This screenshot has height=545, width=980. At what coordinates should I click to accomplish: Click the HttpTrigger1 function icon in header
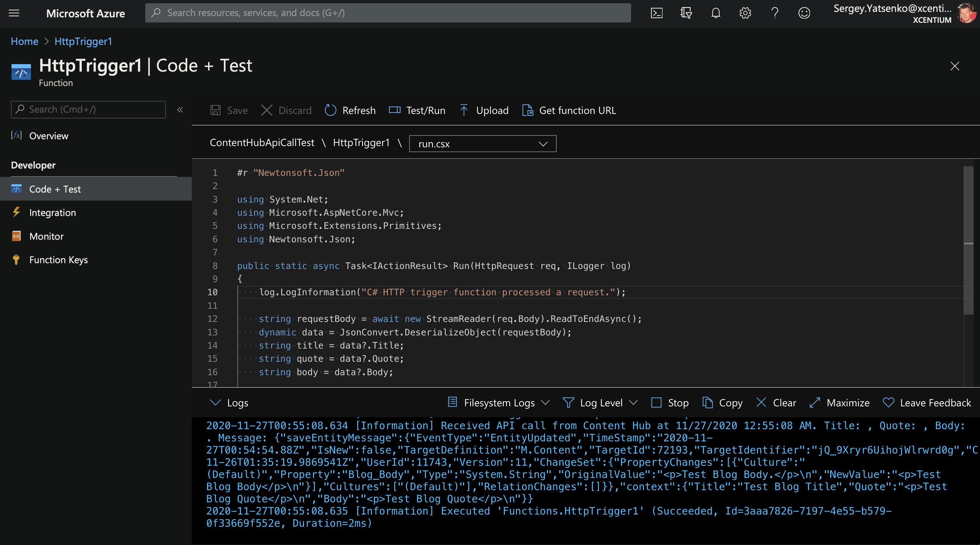click(21, 72)
